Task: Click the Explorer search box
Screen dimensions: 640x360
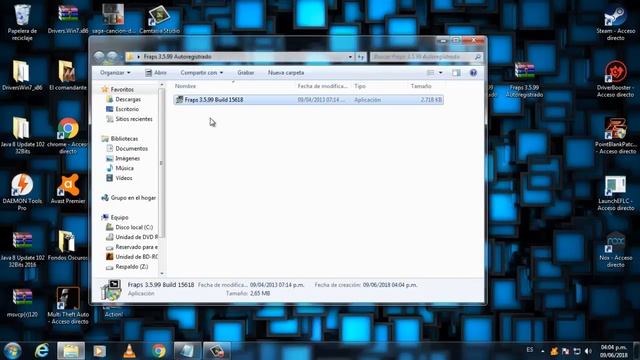Action: [426, 57]
